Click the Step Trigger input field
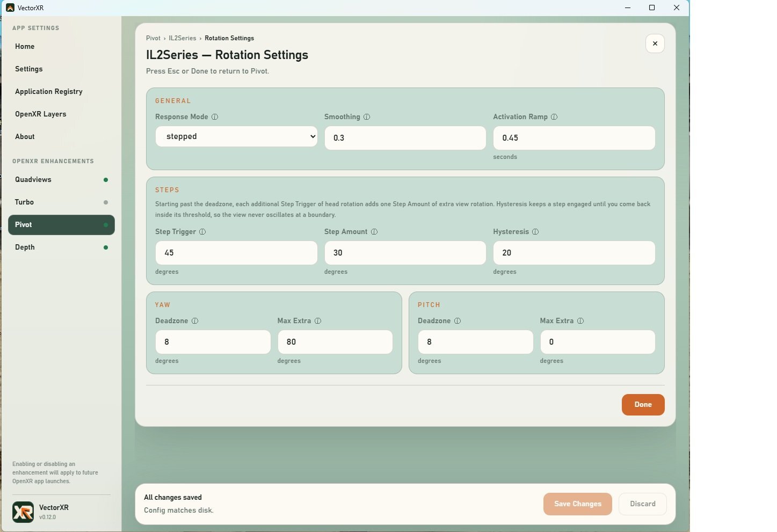The image size is (777, 532). tap(236, 253)
